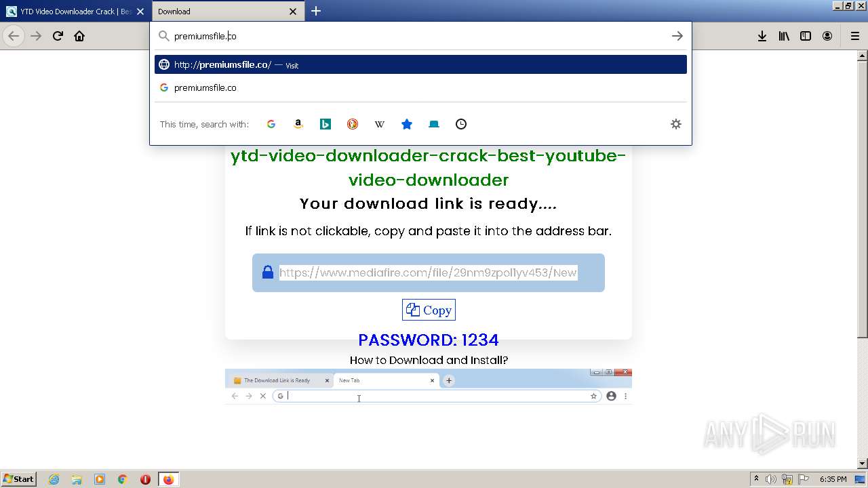Open the Firefox account icon
Screen dimensions: 868x488
point(827,36)
